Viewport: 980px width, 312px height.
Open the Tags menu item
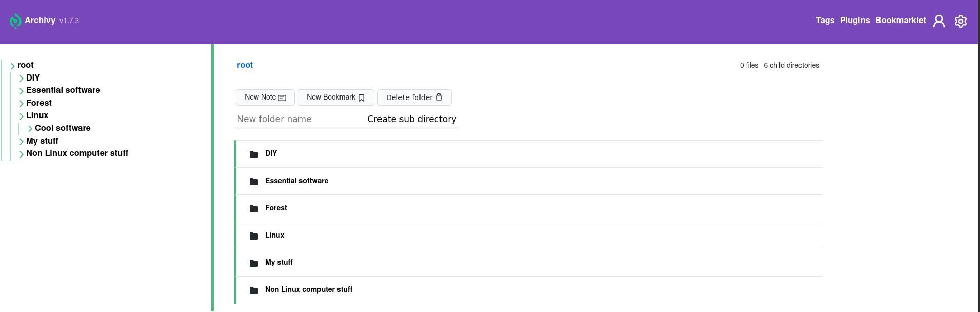pos(825,21)
